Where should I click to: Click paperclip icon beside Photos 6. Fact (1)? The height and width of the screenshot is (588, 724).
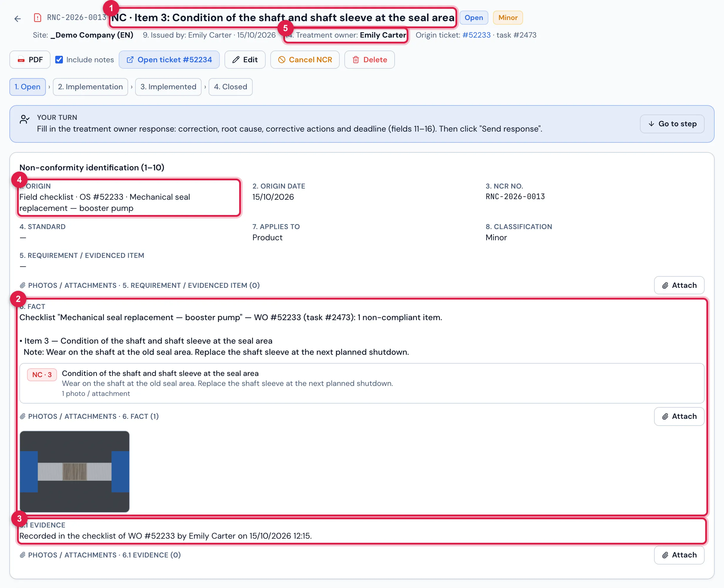pyautogui.click(x=23, y=416)
